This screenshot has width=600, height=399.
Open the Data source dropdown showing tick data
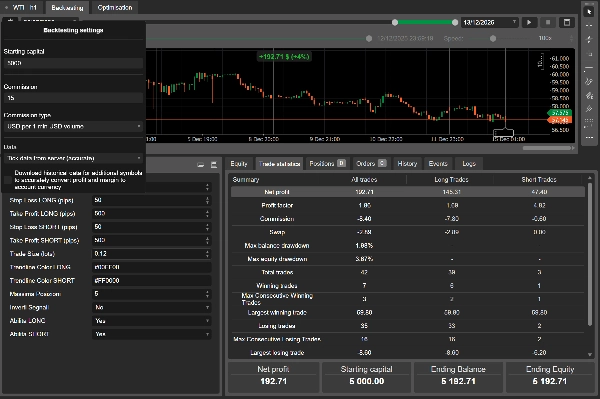tap(73, 158)
